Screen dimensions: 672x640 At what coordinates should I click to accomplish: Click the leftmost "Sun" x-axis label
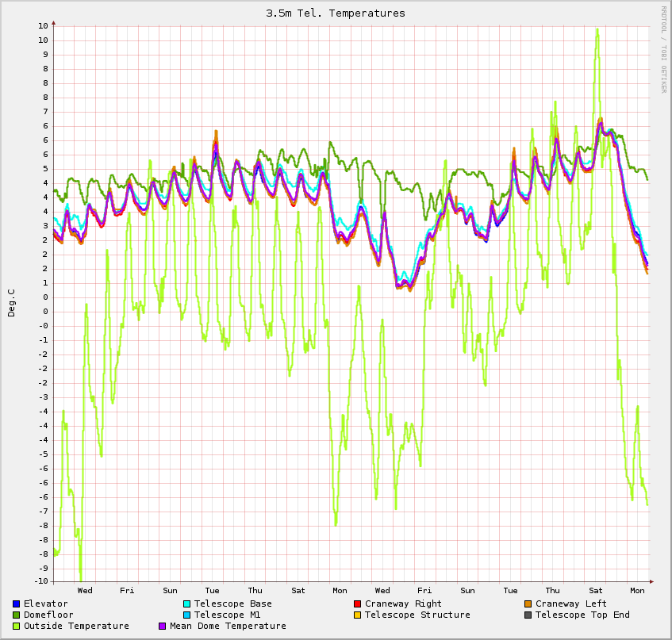(x=170, y=590)
